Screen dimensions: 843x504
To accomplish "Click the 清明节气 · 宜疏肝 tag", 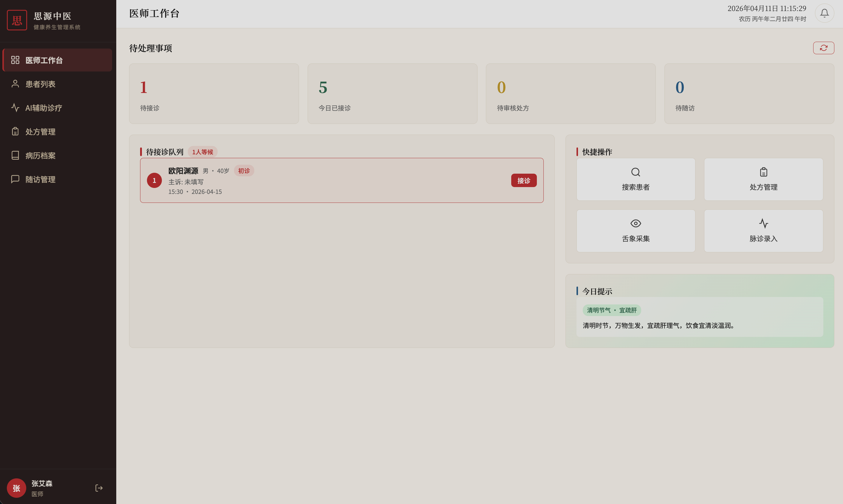I will [611, 310].
